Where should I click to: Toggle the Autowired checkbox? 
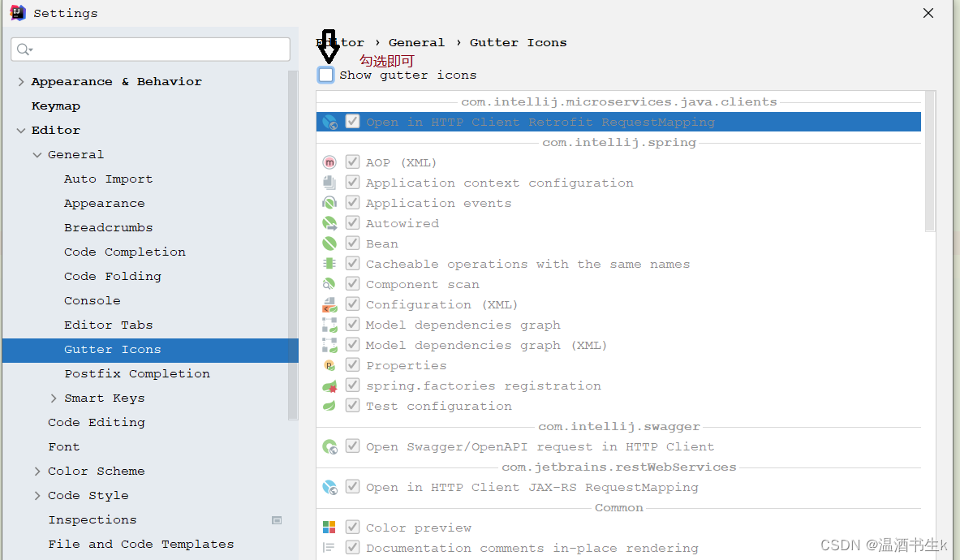coord(353,222)
